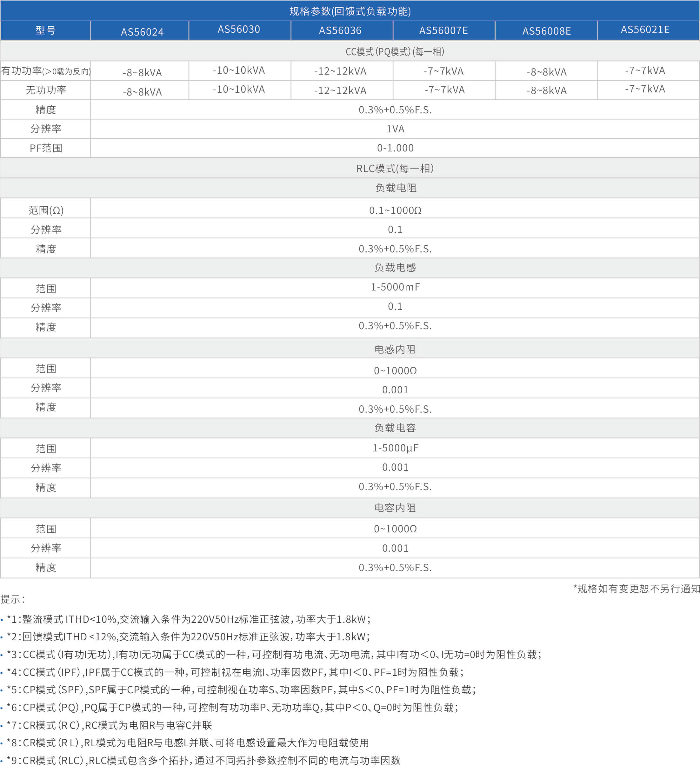Click the 电感内阻 subsection header
Screen dimensions: 700x766
pyautogui.click(x=395, y=349)
